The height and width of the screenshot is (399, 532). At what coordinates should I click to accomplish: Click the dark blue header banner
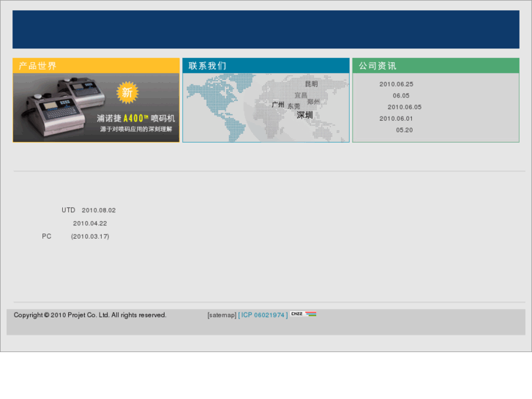tap(266, 29)
